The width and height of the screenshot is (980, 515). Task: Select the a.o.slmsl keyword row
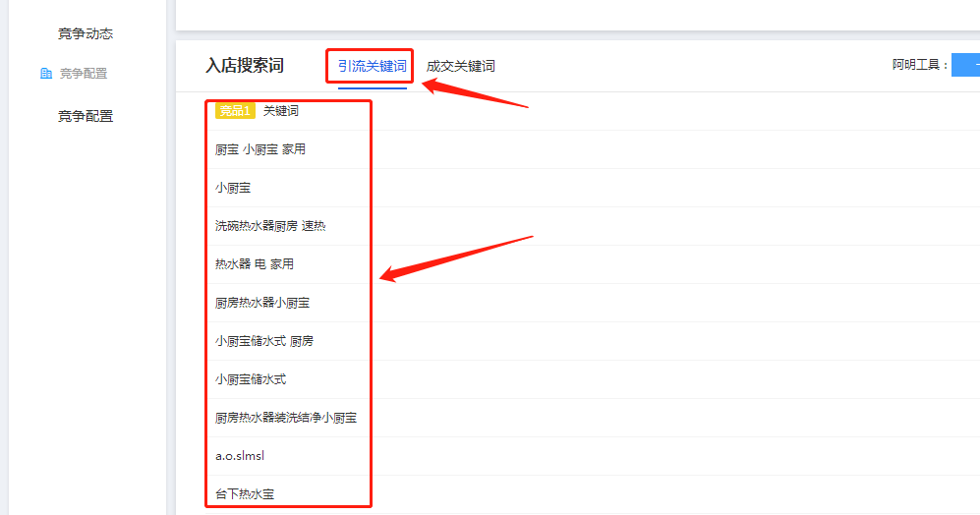pos(240,456)
